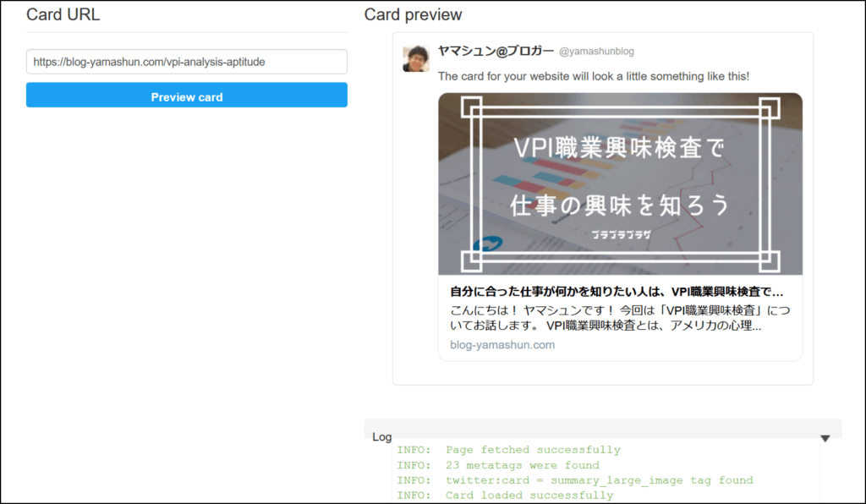The height and width of the screenshot is (504, 866).
Task: Click the Preview card button
Action: [x=187, y=95]
